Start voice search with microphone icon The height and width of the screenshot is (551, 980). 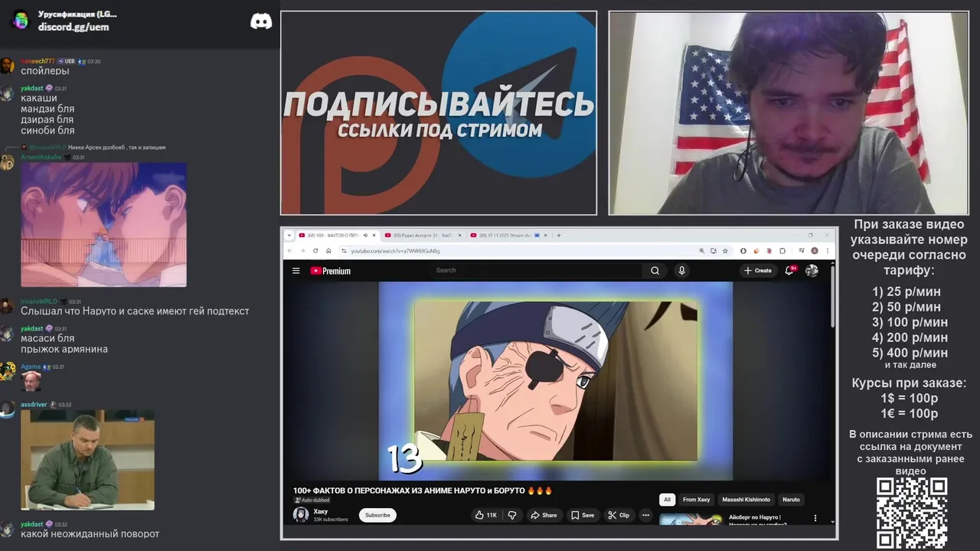click(x=681, y=270)
